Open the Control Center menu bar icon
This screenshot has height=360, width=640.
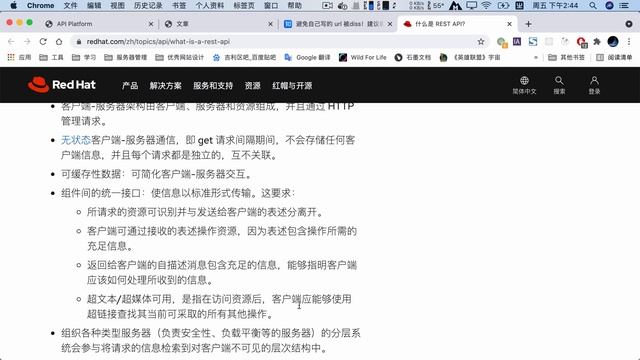[624, 5]
